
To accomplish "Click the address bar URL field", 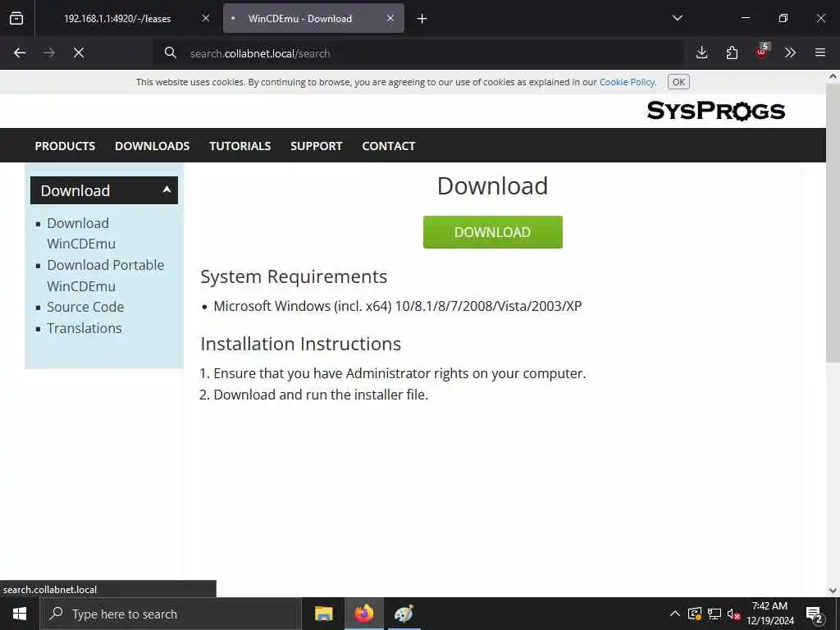I will (x=418, y=53).
